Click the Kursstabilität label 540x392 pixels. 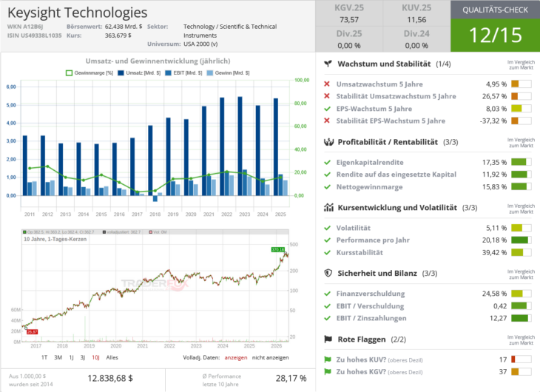click(360, 252)
